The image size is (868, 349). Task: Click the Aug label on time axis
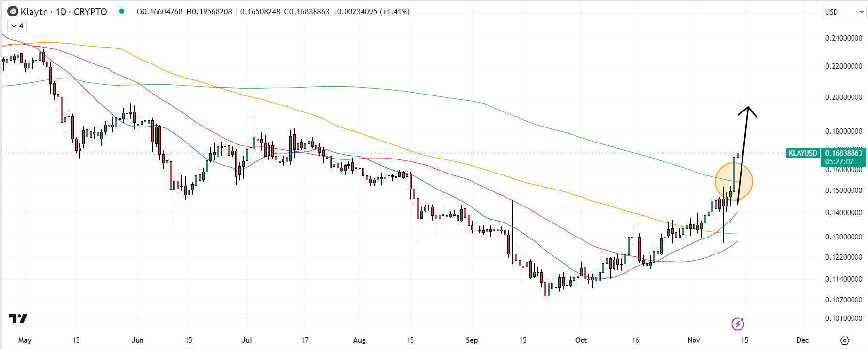(x=360, y=340)
